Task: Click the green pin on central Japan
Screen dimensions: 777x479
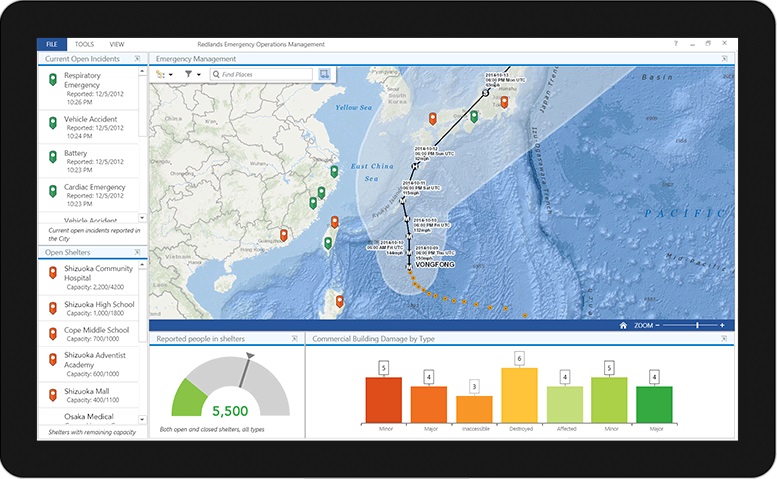Action: click(474, 116)
